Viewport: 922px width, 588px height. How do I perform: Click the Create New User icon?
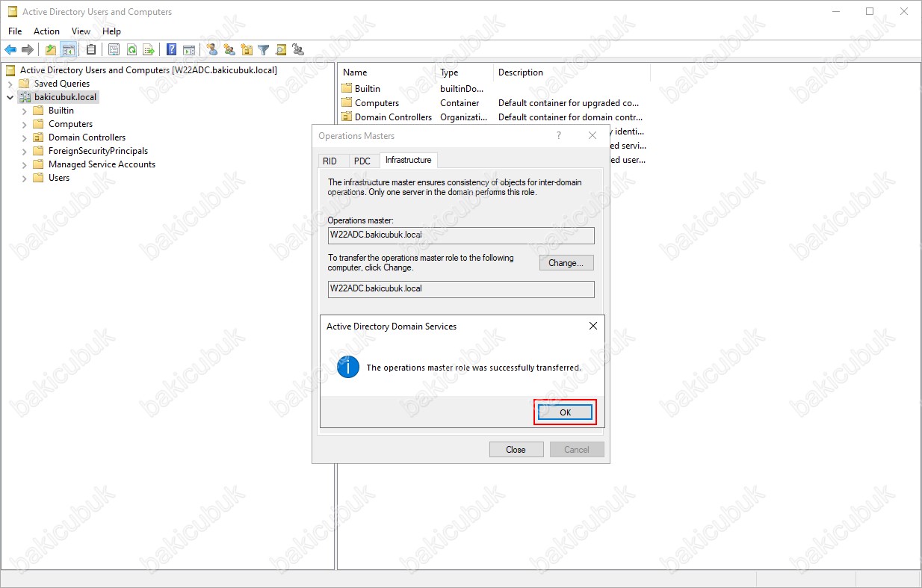click(x=212, y=50)
